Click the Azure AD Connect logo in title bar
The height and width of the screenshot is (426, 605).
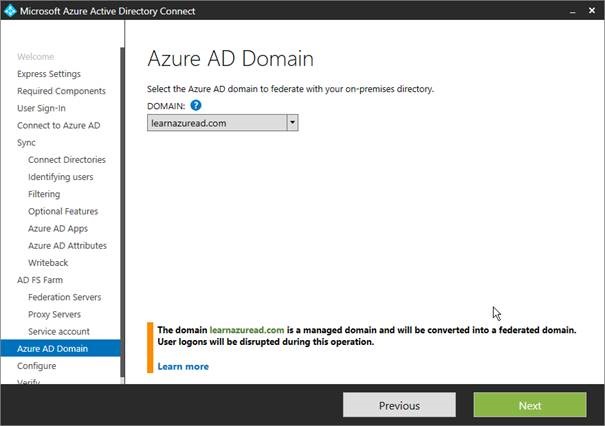(x=10, y=10)
